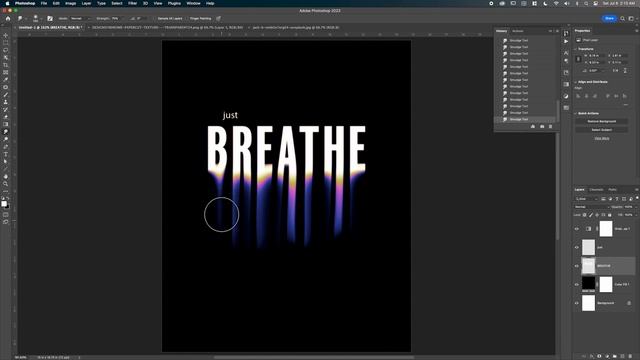Select the Lasso tool
Viewport: 640px width, 360px height.
tap(6, 50)
